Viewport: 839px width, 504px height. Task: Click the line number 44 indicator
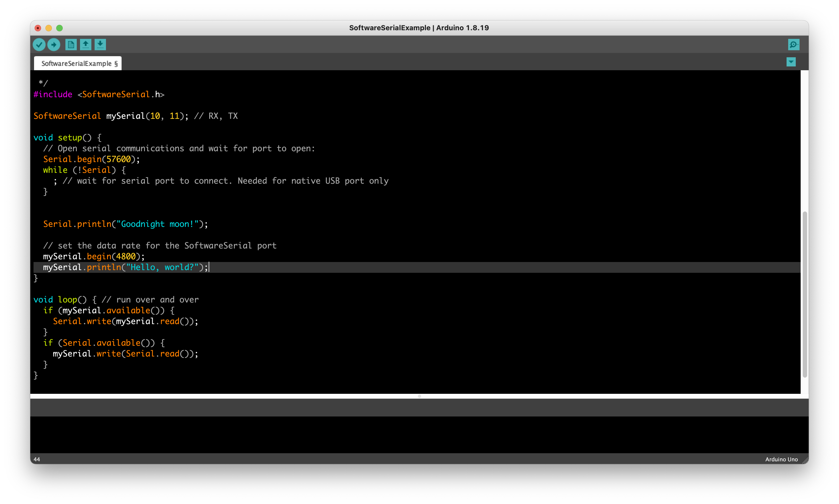[x=37, y=459]
